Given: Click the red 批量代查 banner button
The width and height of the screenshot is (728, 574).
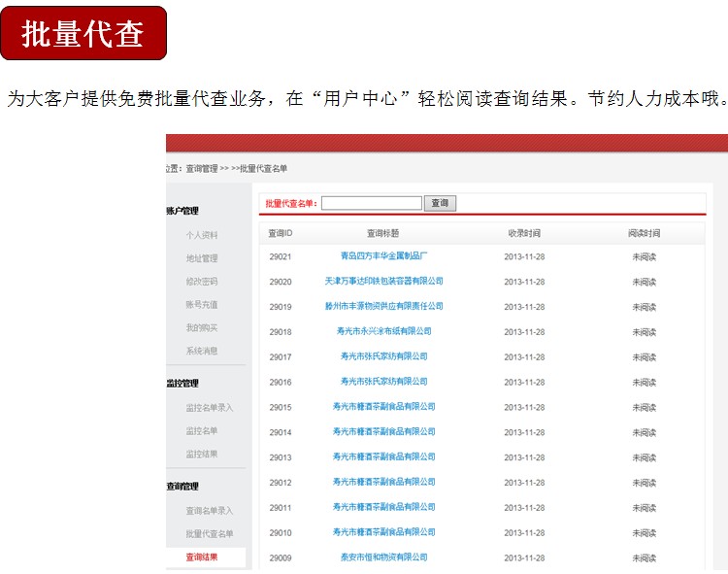Looking at the screenshot, I should coord(83,33).
